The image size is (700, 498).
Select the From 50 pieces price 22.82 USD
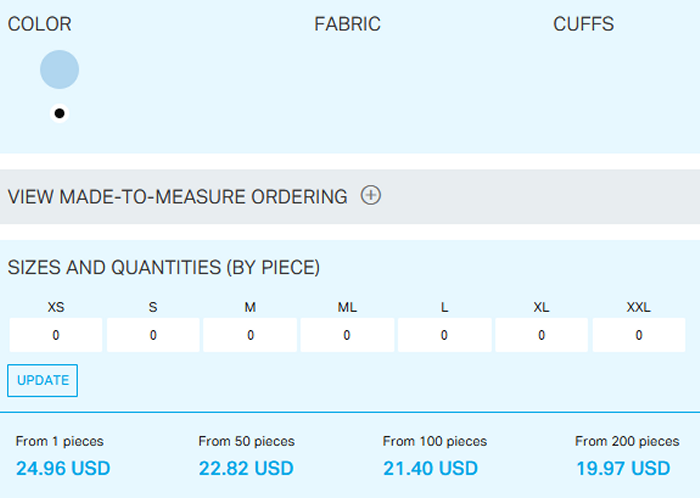[246, 468]
